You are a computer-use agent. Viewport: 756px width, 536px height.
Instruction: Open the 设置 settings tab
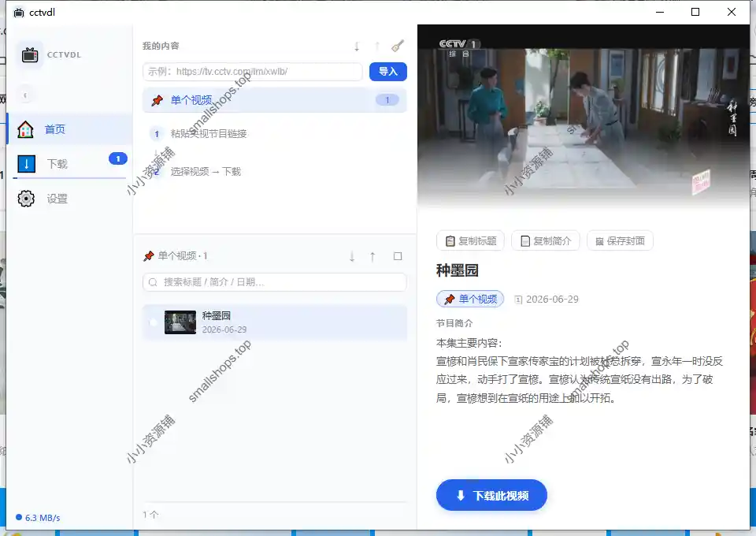[69, 199]
